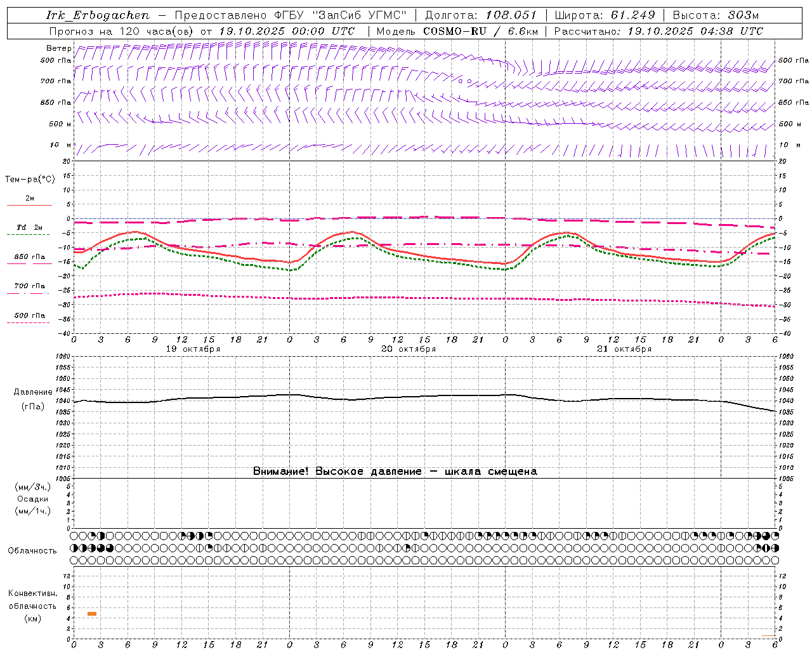812x650 pixels.
Task: Click the (км) unit label
Action: pos(33,618)
